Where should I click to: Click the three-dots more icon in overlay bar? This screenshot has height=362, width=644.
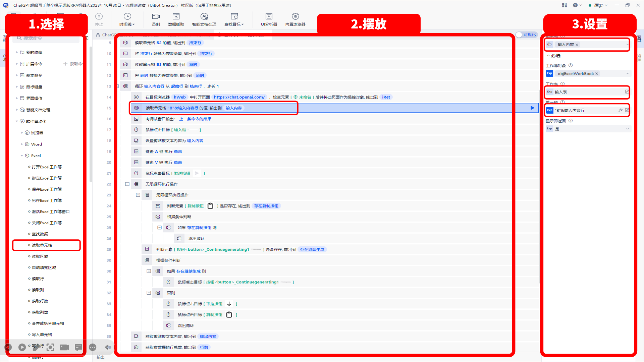93,347
